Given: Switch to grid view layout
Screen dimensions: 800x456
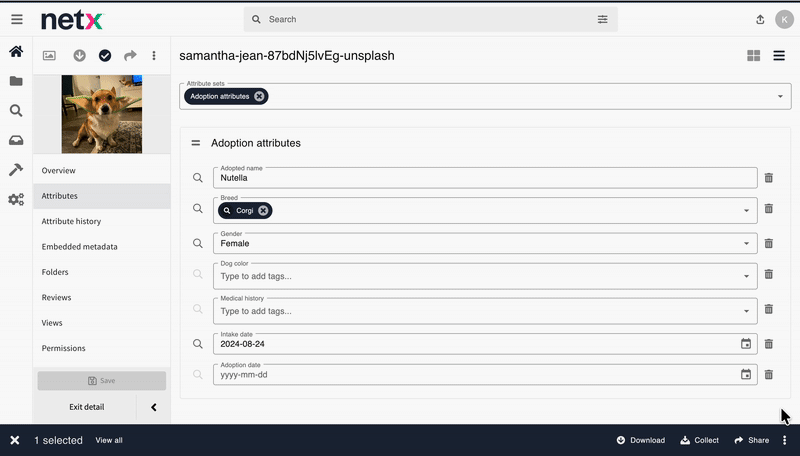Looking at the screenshot, I should click(x=754, y=56).
